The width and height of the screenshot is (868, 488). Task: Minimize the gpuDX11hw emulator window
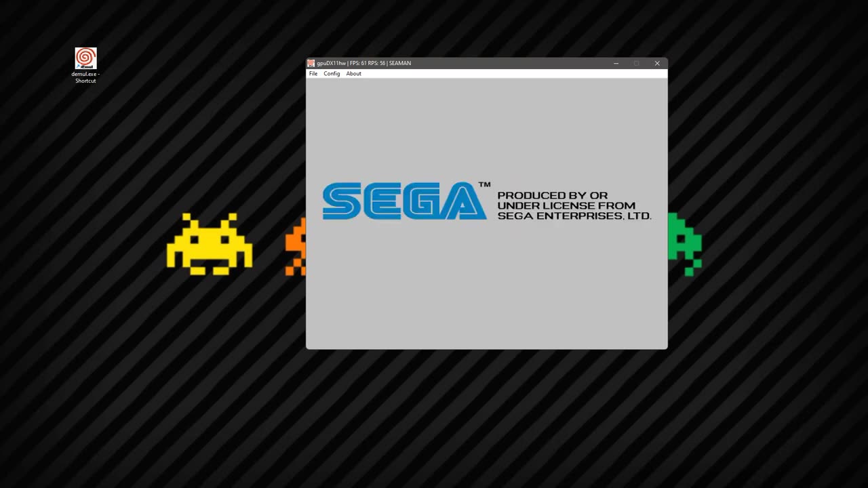(x=616, y=63)
